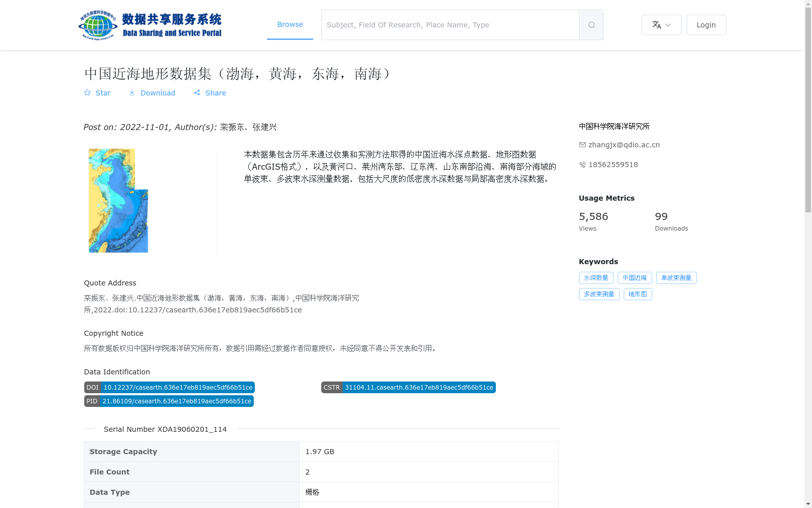Click the search magnifier icon
This screenshot has height=508, width=812.
click(591, 24)
